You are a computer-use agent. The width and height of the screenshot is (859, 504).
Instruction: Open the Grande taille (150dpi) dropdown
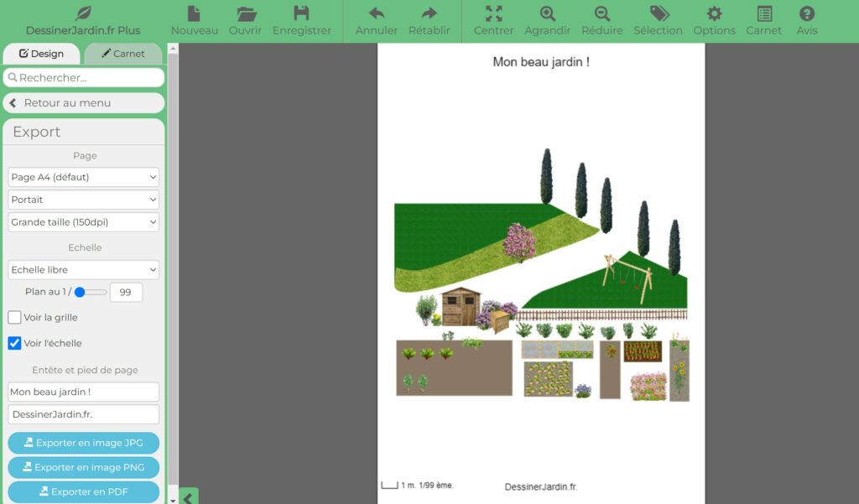pyautogui.click(x=84, y=222)
